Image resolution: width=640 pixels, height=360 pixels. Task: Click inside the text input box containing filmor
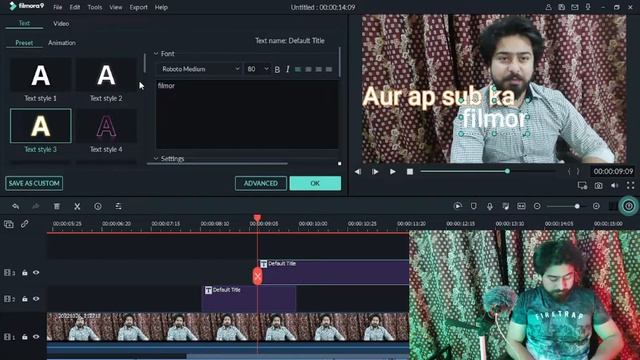(247, 114)
